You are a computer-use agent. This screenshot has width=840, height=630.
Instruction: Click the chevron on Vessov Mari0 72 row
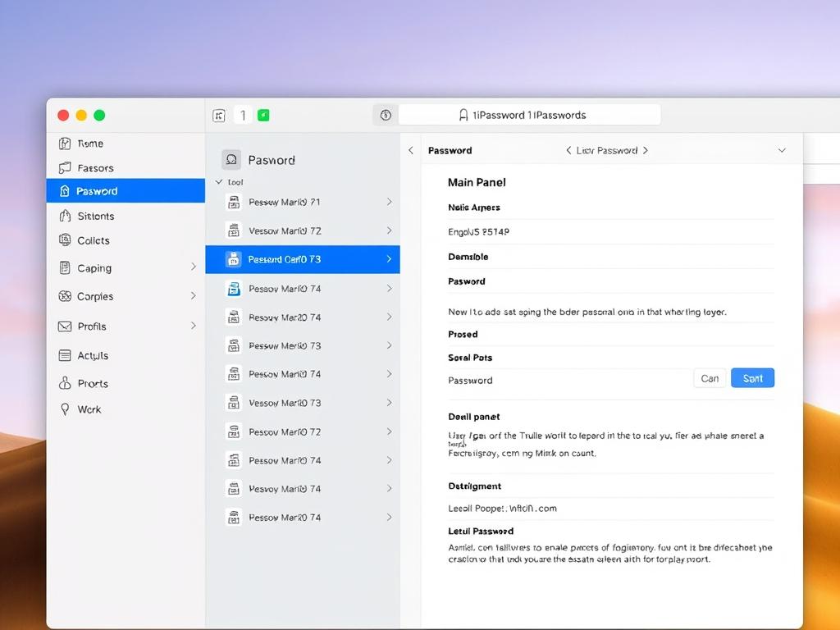click(x=390, y=231)
